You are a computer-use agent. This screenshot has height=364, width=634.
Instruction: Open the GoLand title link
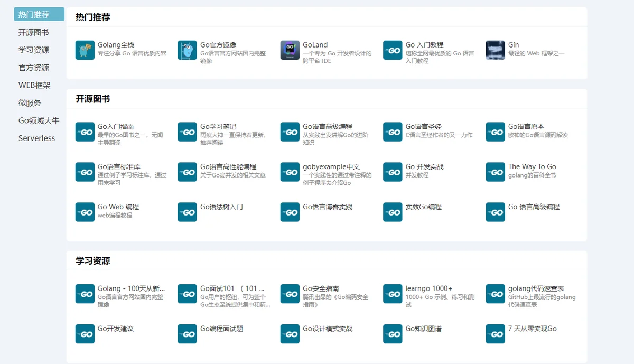(315, 45)
